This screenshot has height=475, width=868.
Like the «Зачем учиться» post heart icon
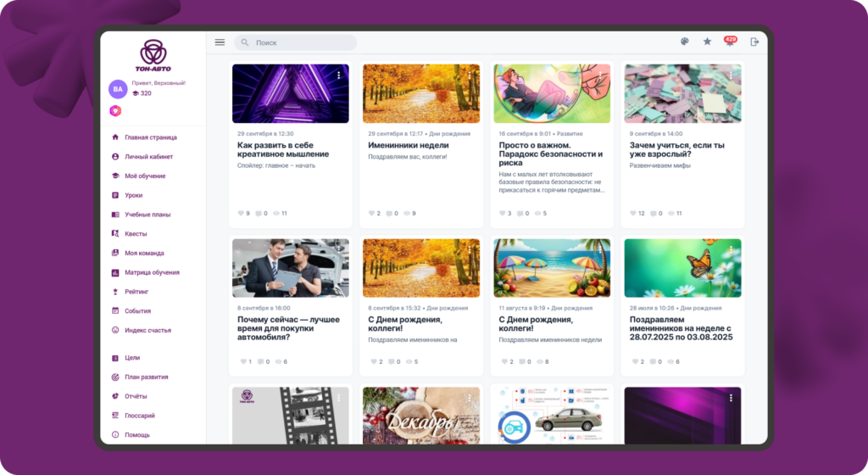pyautogui.click(x=633, y=214)
